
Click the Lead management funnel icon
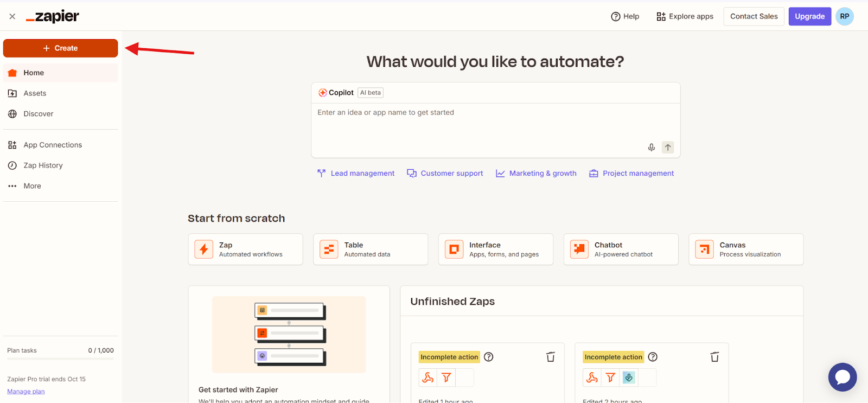[322, 174]
